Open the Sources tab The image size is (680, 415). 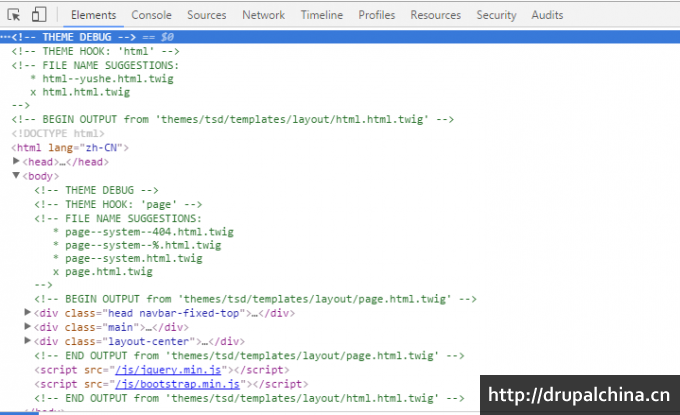click(x=206, y=15)
